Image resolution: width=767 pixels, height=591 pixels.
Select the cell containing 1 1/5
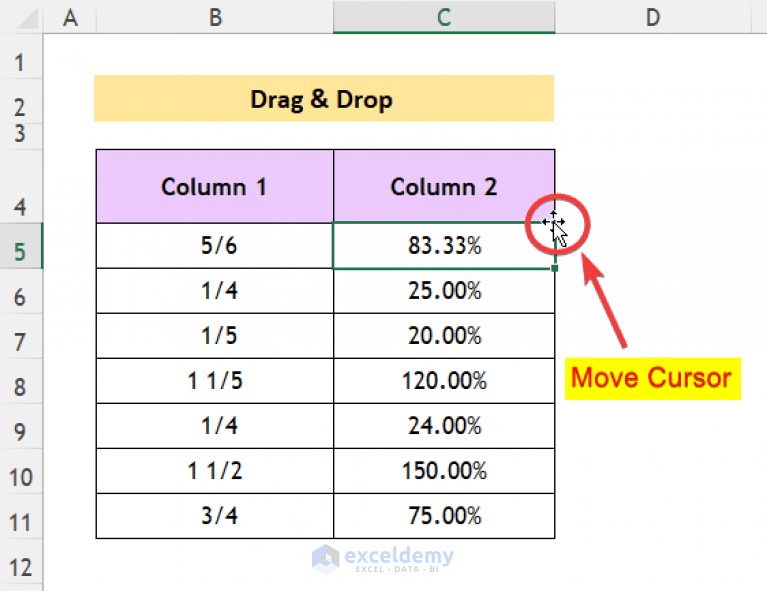point(215,381)
